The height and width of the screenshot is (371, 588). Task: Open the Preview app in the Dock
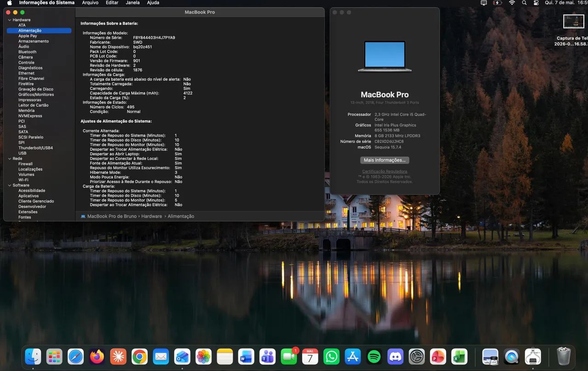click(x=490, y=357)
